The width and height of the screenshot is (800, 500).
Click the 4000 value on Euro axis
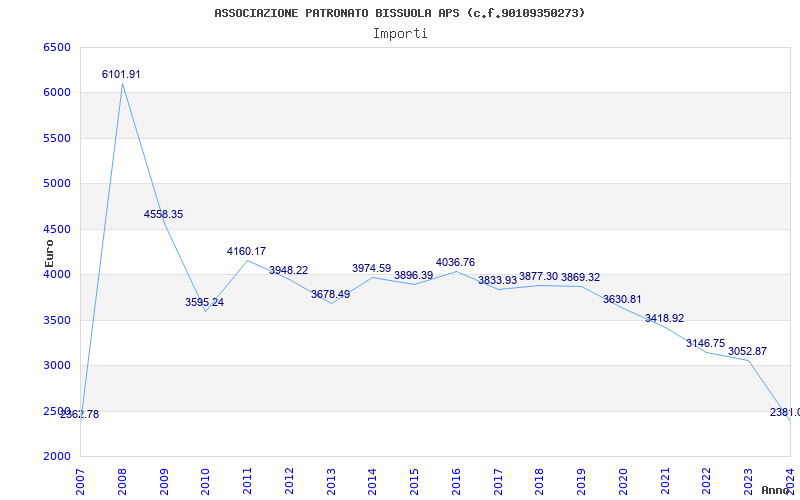[57, 275]
